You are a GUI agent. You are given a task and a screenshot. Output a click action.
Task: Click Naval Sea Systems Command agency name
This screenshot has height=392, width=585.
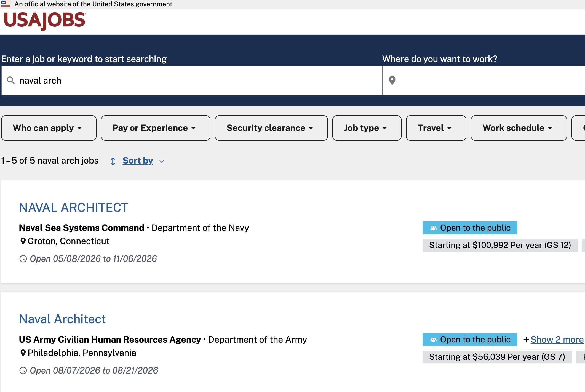(82, 228)
